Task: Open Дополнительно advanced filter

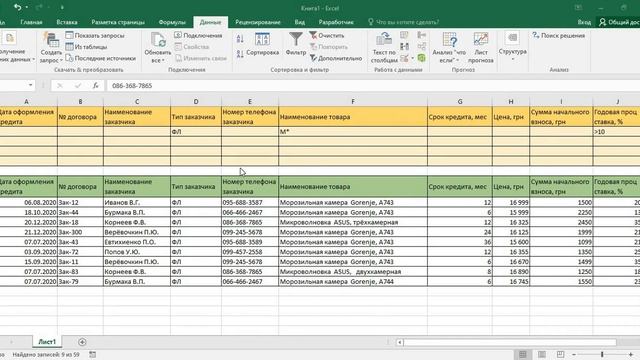Action: [x=336, y=58]
